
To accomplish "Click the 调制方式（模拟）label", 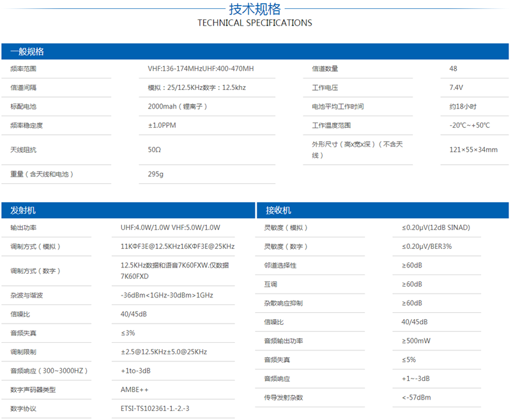I will click(x=36, y=246).
